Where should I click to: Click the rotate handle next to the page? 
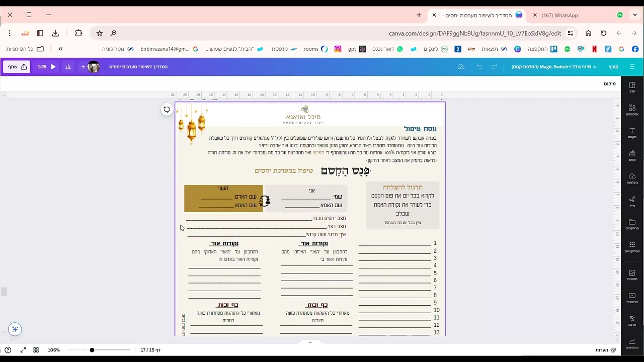click(167, 109)
